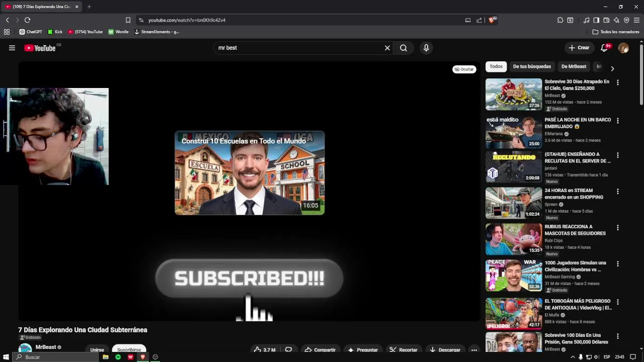The image size is (644, 362).
Task: Click the Unirse button
Action: coord(97,350)
